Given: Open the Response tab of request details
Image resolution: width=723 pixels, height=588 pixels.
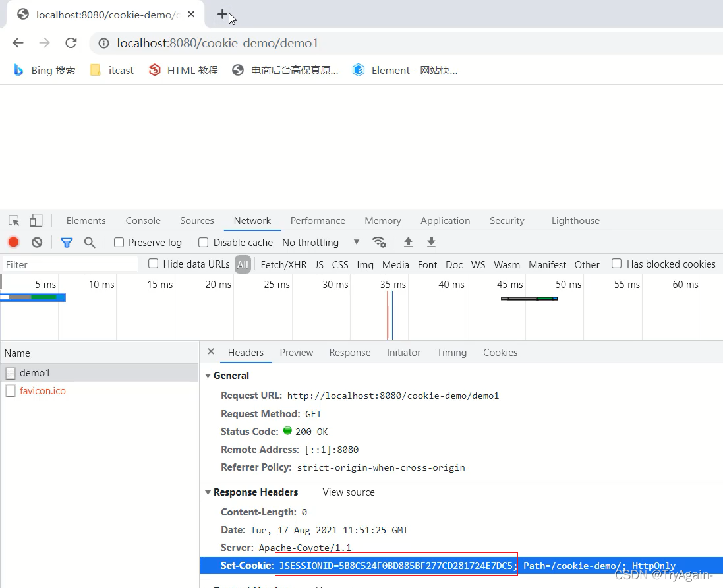Looking at the screenshot, I should (x=350, y=353).
